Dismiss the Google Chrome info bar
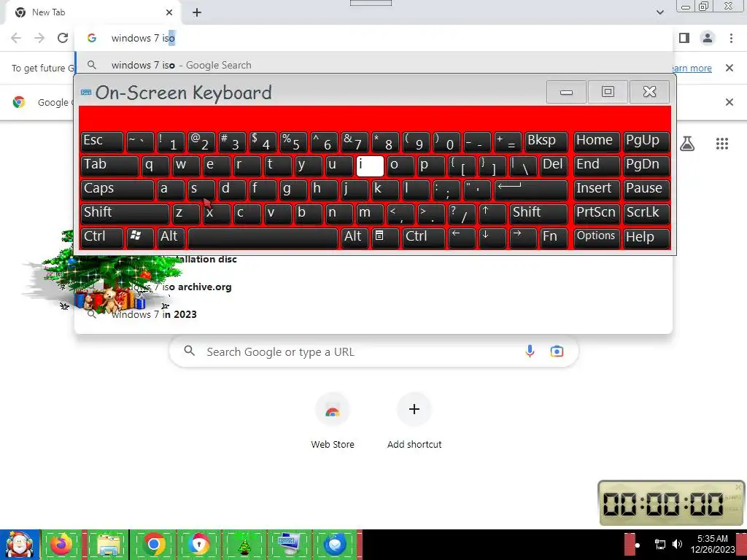 pyautogui.click(x=729, y=102)
